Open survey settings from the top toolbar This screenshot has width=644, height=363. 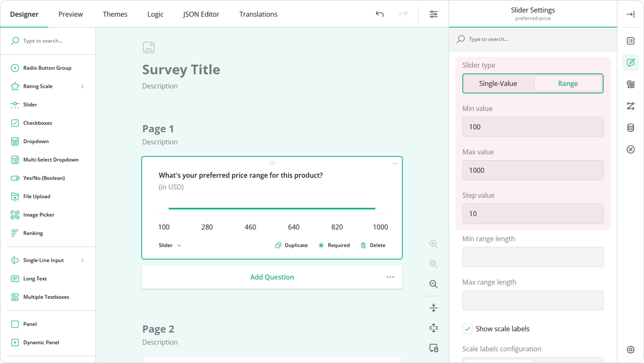point(433,14)
